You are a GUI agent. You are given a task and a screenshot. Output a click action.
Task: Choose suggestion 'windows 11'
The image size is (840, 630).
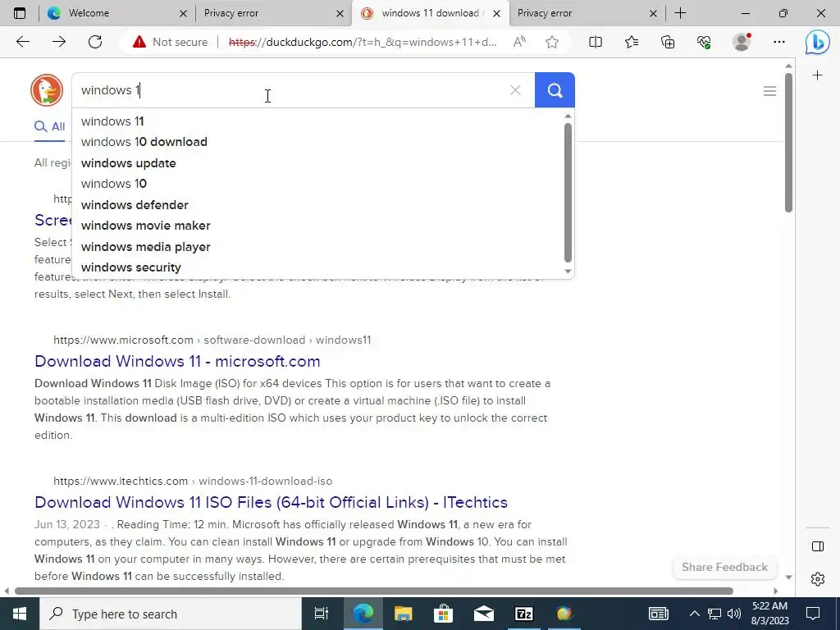tap(319, 121)
